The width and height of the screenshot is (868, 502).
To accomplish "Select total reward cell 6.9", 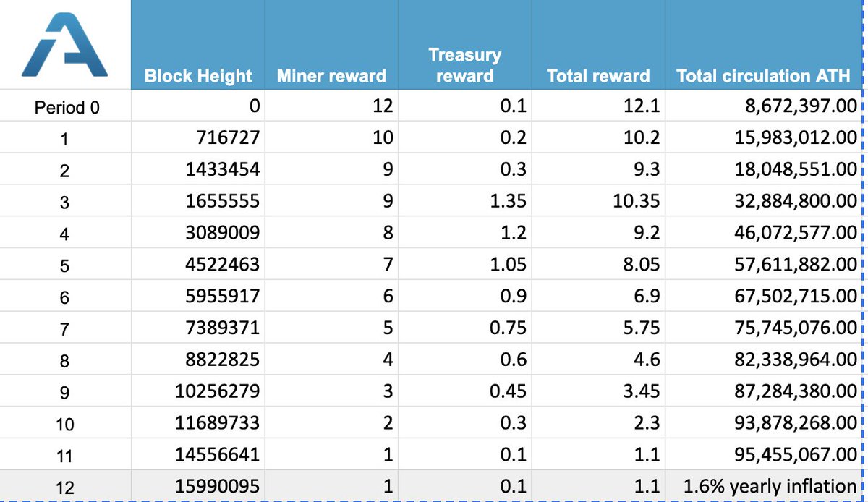I will click(598, 297).
